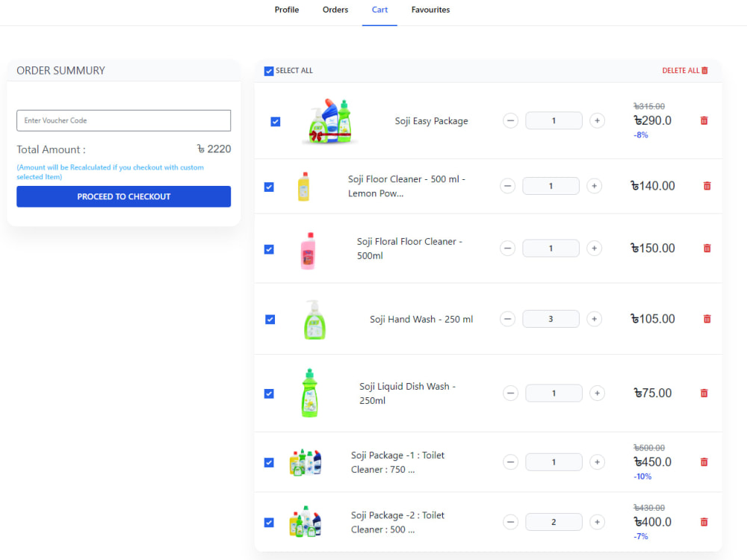Switch to the Orders tab

[x=335, y=10]
